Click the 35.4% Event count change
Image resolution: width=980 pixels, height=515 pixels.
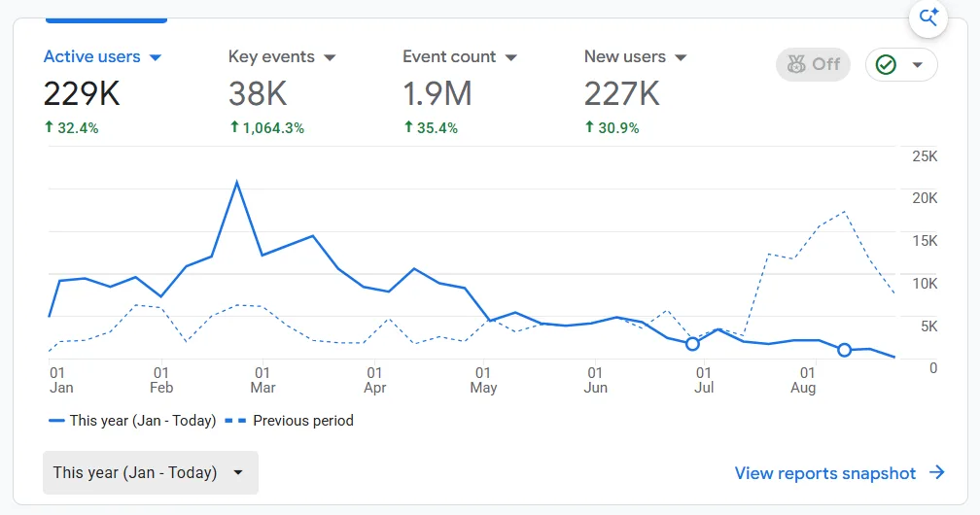(431, 128)
